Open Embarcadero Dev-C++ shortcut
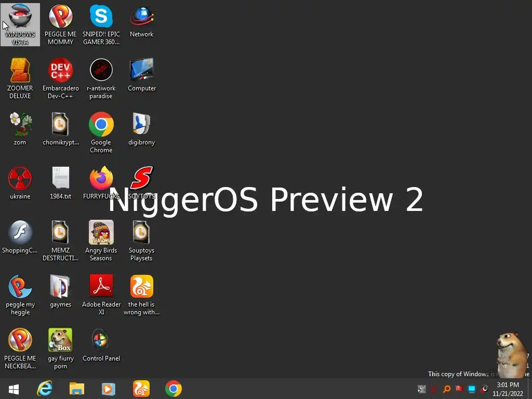The image size is (532, 399). click(60, 78)
